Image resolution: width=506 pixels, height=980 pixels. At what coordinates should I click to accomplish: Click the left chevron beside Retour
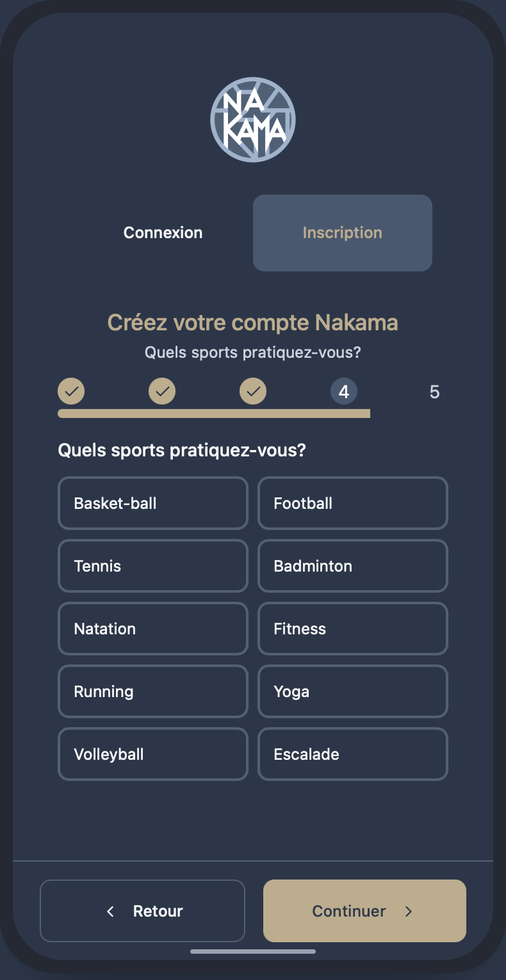[110, 911]
